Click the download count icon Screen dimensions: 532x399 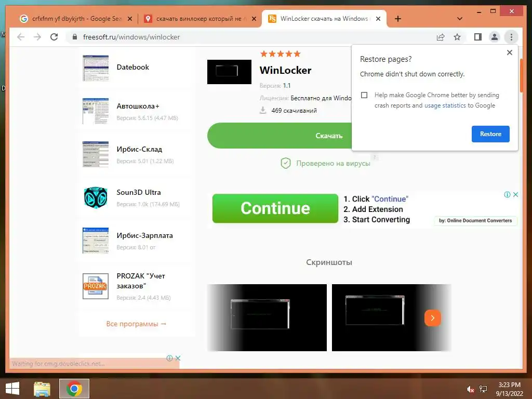[263, 110]
